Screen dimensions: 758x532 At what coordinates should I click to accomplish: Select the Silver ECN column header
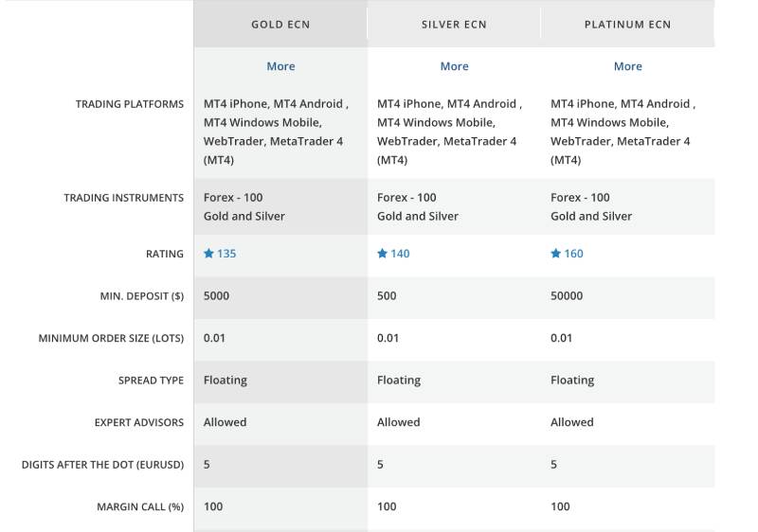coord(454,25)
